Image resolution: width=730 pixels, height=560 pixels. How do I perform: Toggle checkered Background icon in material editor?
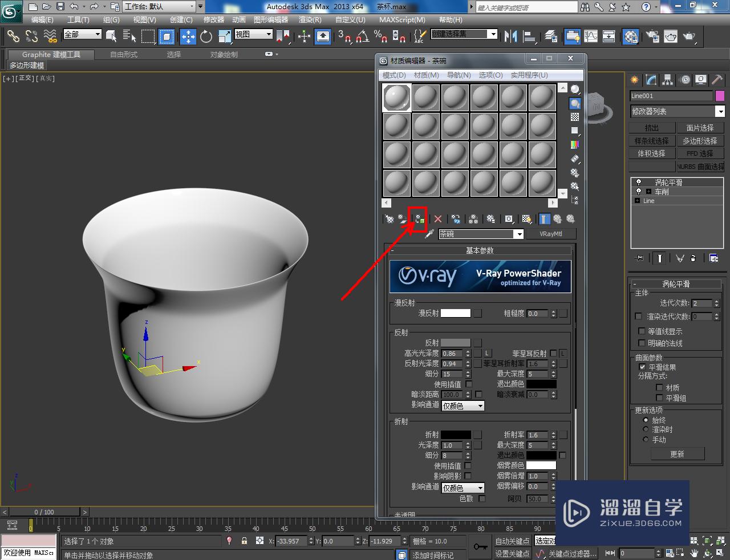(575, 117)
